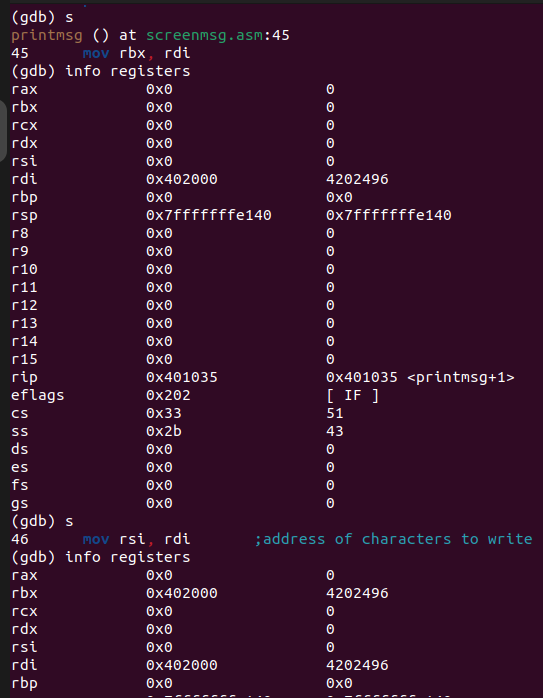Click the eflags [ IF ] flag text
The height and width of the screenshot is (698, 543).
point(352,395)
